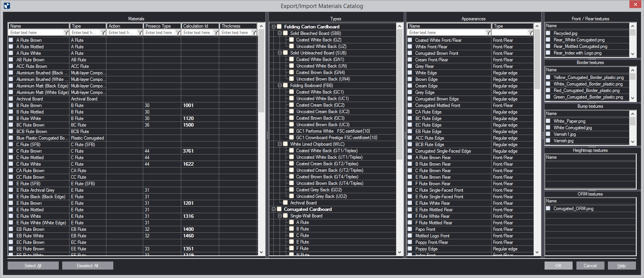This screenshot has height=278, width=644.
Task: Click the filter icon in Proseco Type column
Action: [x=178, y=33]
